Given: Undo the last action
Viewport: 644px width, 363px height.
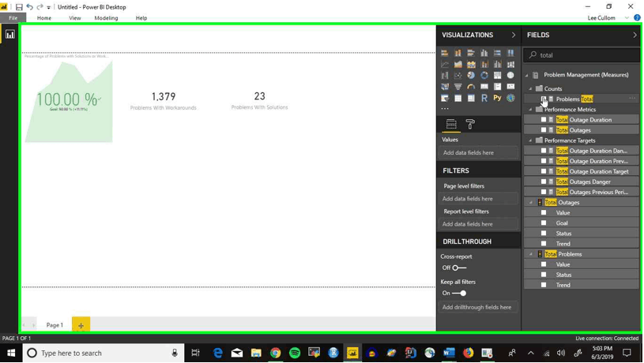Looking at the screenshot, I should point(29,7).
